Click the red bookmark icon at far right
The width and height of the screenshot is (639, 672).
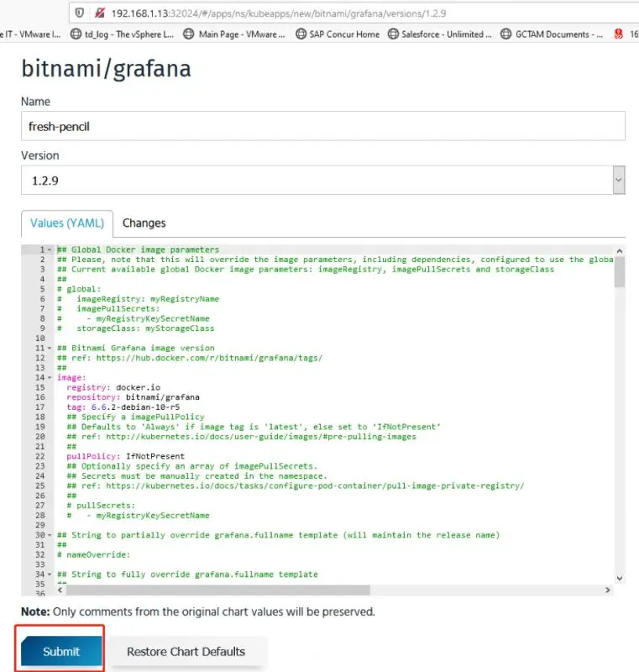(x=618, y=34)
